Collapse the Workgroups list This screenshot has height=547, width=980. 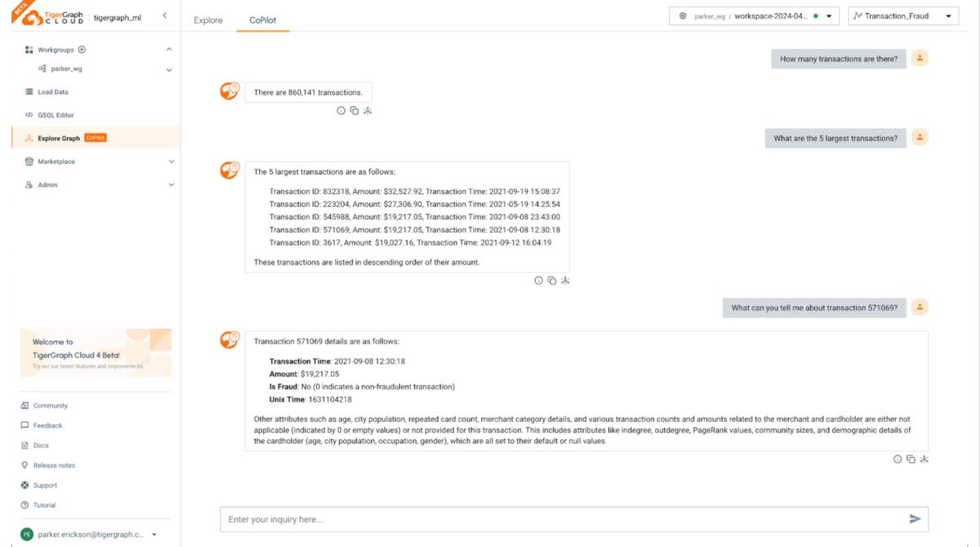169,49
